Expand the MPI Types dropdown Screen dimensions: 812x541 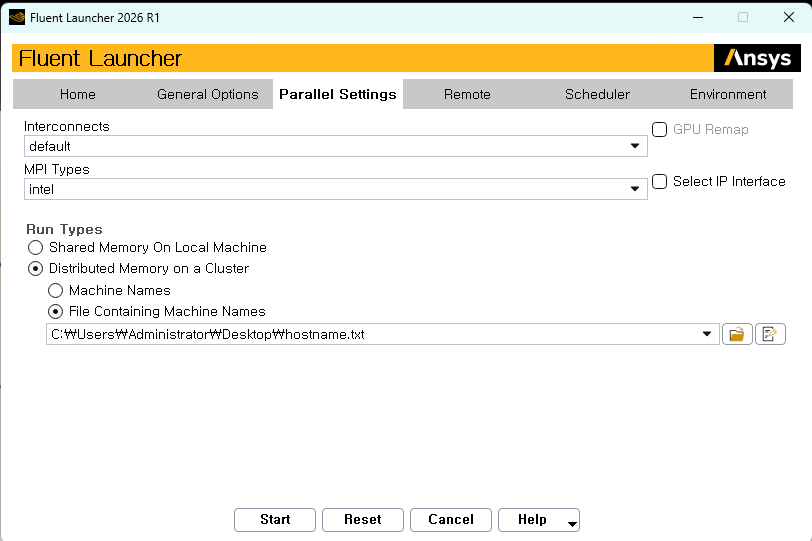point(634,189)
